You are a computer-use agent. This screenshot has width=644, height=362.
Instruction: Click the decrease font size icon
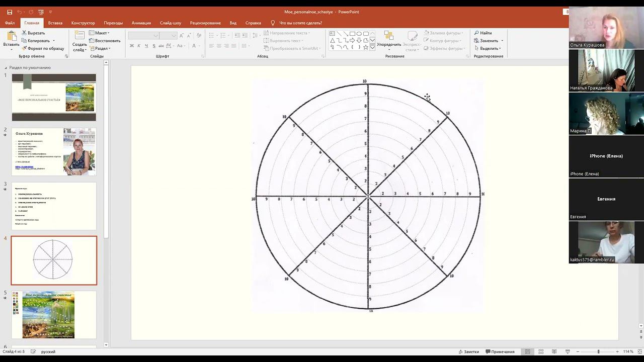point(189,35)
